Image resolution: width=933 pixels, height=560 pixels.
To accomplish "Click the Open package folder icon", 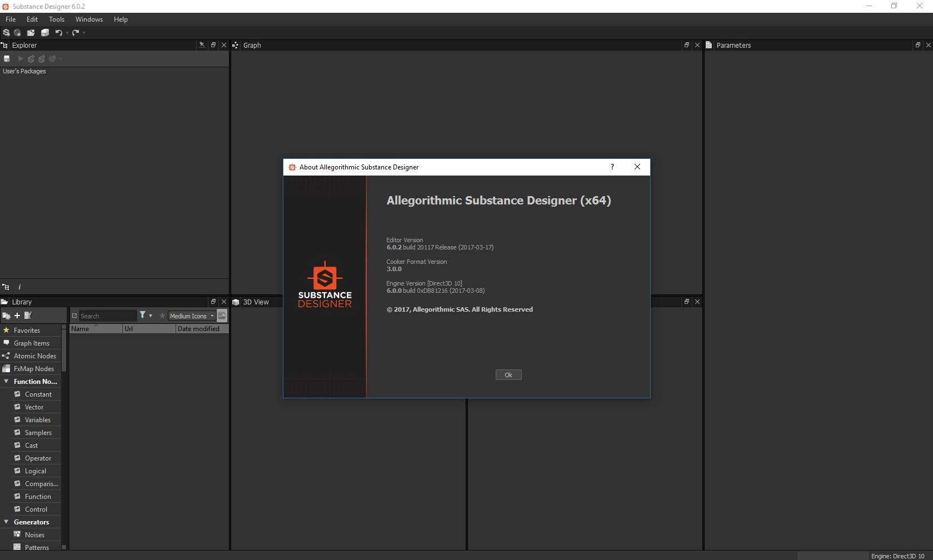I will [31, 33].
